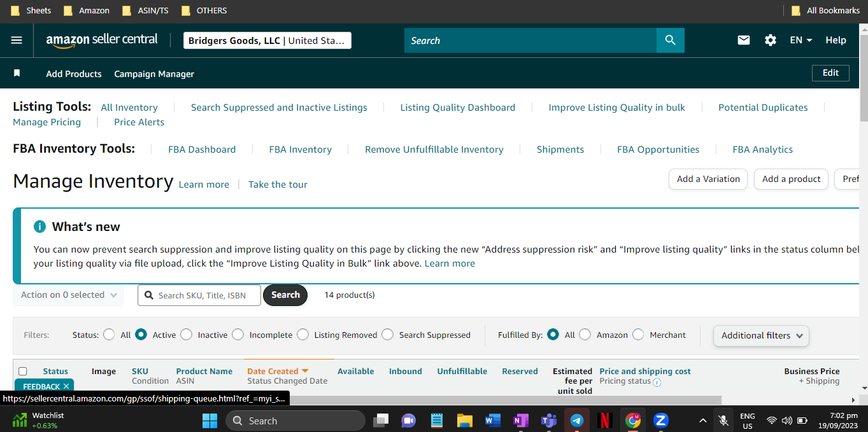The width and height of the screenshot is (868, 432).
Task: Select the Inactive status radio button
Action: click(x=186, y=335)
